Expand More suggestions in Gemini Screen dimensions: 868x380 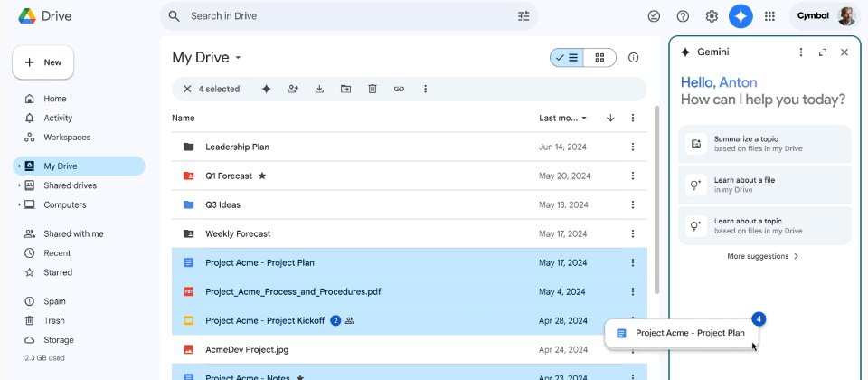click(763, 256)
